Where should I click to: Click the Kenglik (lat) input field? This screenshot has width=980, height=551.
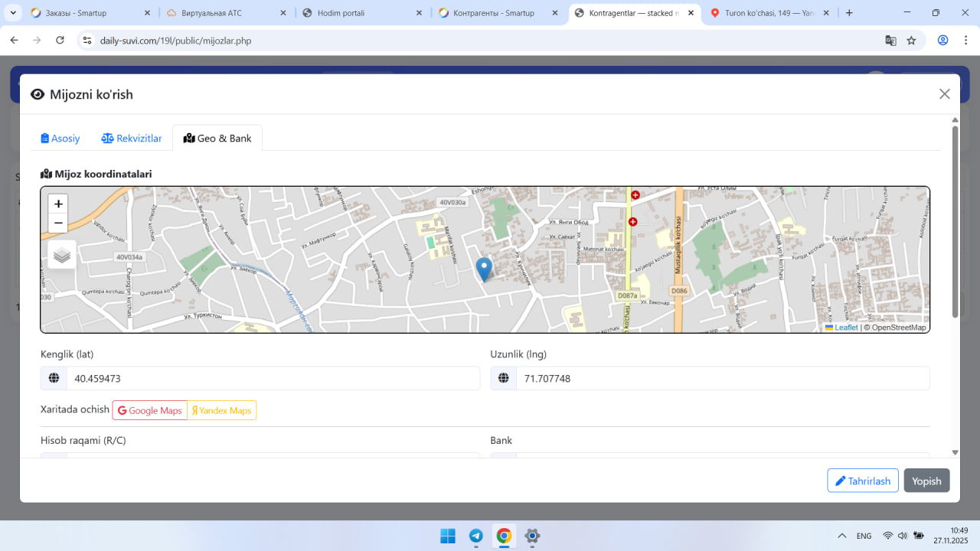click(x=273, y=379)
